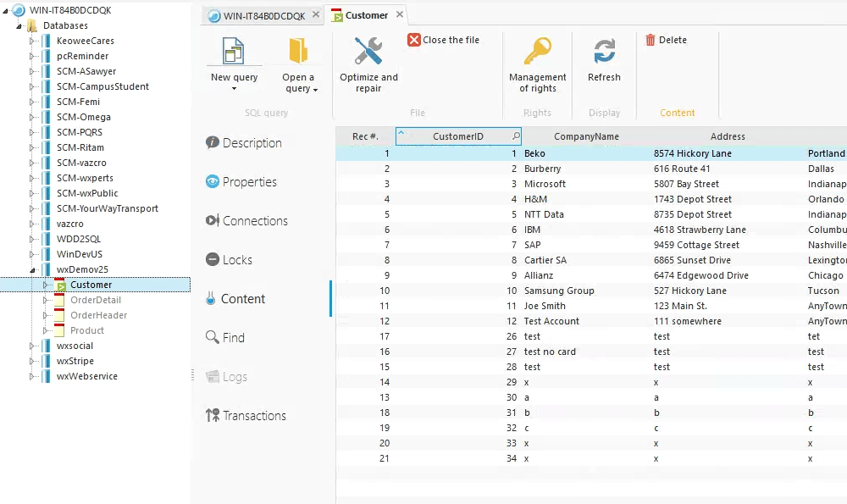The image size is (847, 504).
Task: Click the Open a query folder icon
Action: [298, 52]
